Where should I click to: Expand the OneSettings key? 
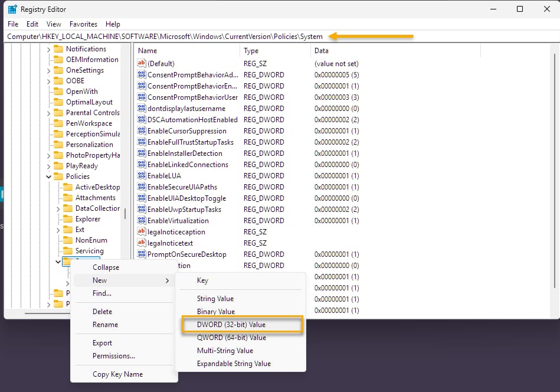coord(49,71)
